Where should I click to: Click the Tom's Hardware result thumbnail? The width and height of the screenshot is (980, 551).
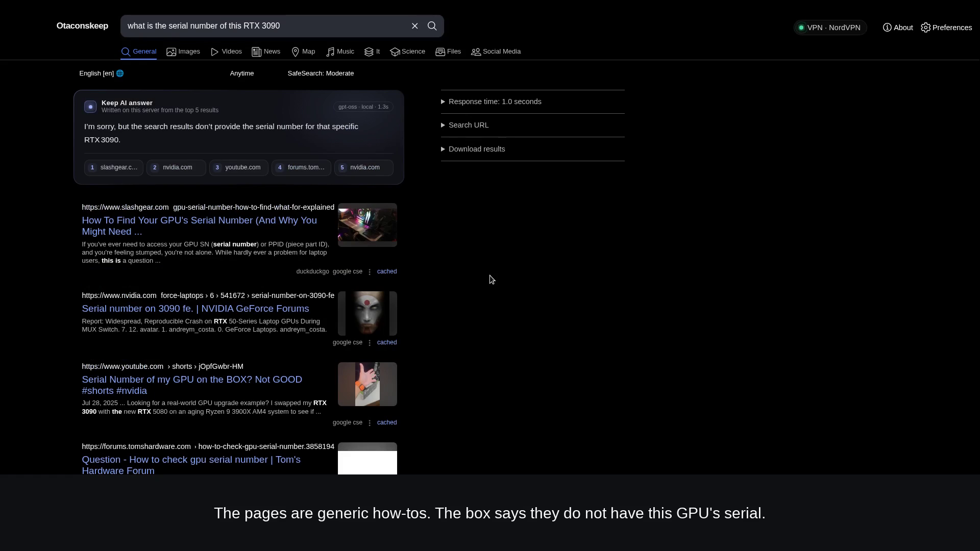pos(367,459)
